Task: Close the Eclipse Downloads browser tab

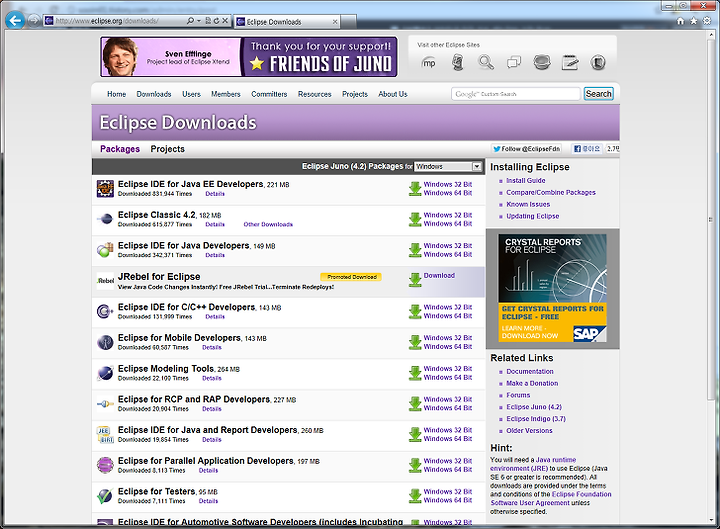Action: (335, 22)
